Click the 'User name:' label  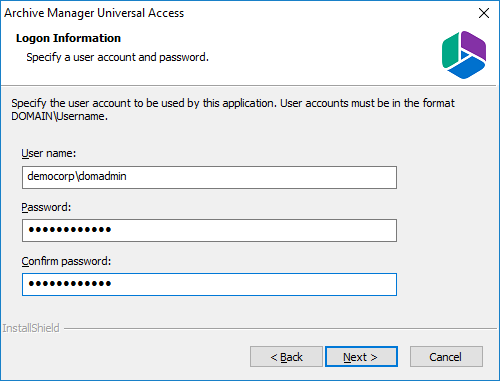49,153
